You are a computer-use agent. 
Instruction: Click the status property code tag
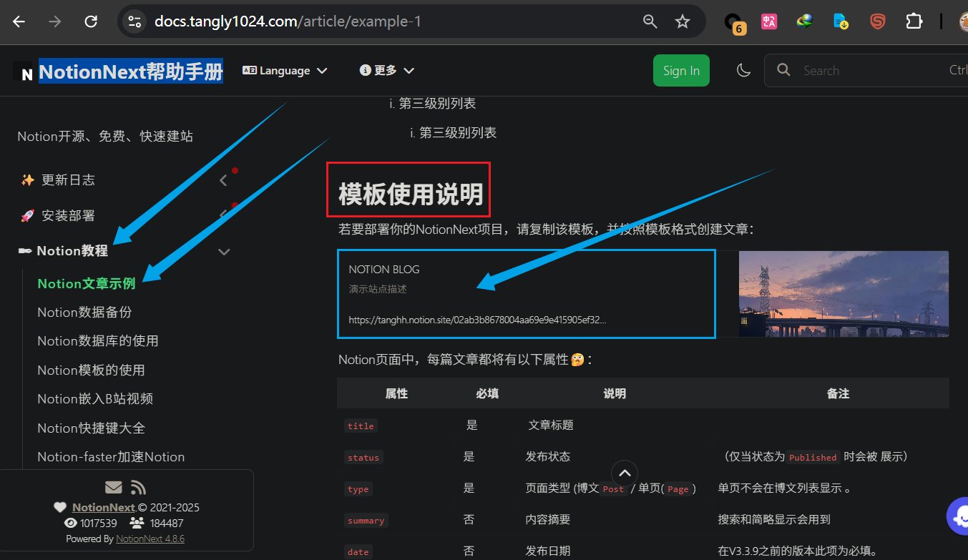point(363,457)
